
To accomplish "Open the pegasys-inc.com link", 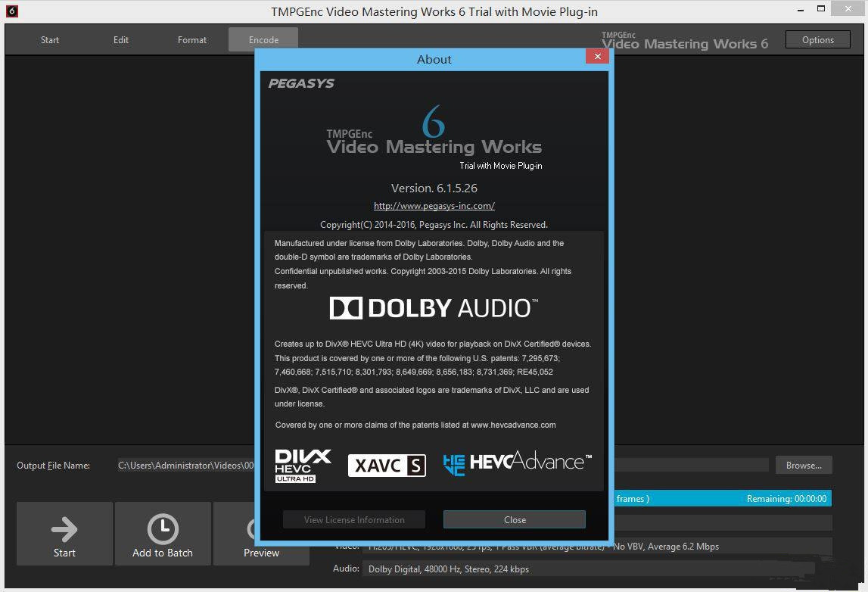I will tap(434, 206).
